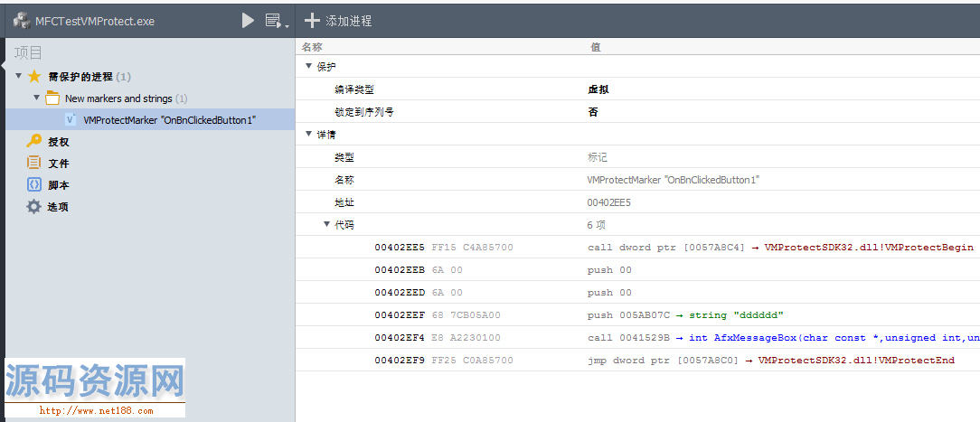The width and height of the screenshot is (980, 422).
Task: Collapse the 代码 code listing
Action: tap(326, 224)
